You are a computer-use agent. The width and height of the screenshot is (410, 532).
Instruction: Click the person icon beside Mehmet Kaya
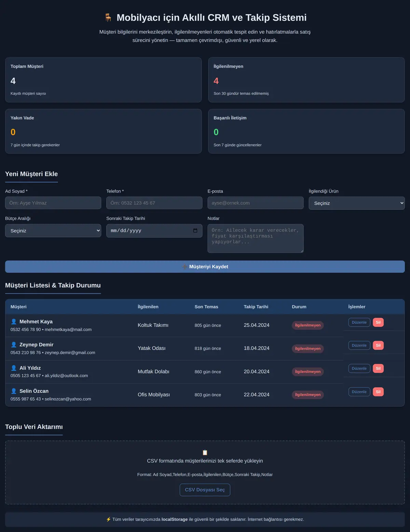pyautogui.click(x=14, y=322)
